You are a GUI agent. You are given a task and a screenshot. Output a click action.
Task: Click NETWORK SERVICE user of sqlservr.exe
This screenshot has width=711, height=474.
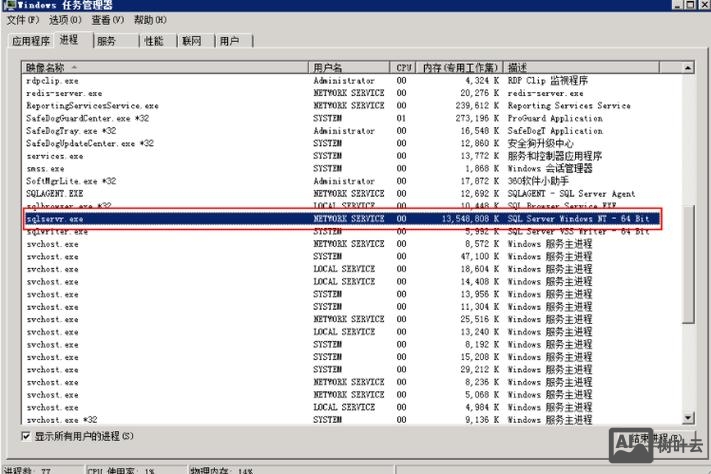(349, 219)
